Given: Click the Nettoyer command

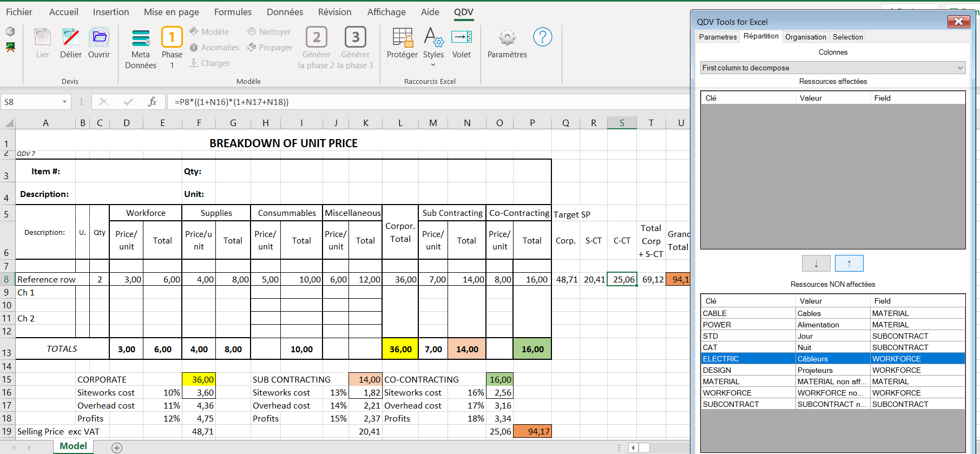Looking at the screenshot, I should click(269, 32).
